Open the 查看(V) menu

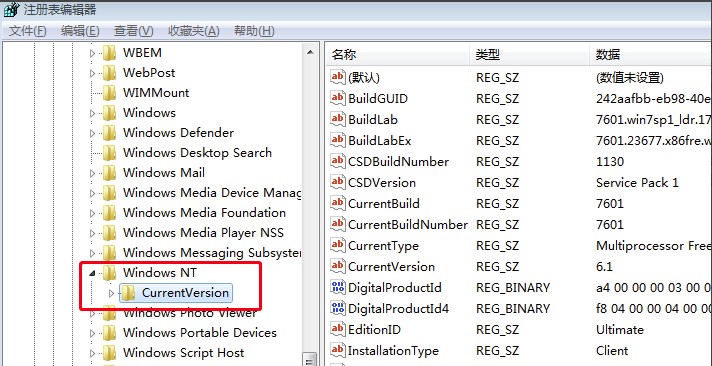pyautogui.click(x=134, y=31)
